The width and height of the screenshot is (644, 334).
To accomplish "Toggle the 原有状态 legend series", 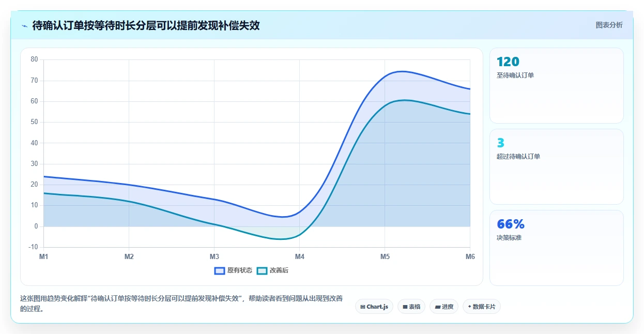I will [x=233, y=270].
